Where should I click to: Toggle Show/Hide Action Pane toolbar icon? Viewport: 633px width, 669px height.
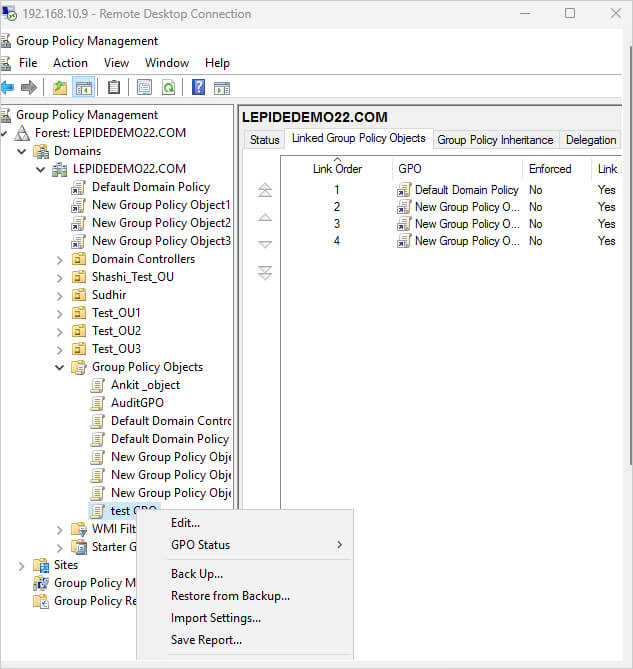pyautogui.click(x=222, y=88)
